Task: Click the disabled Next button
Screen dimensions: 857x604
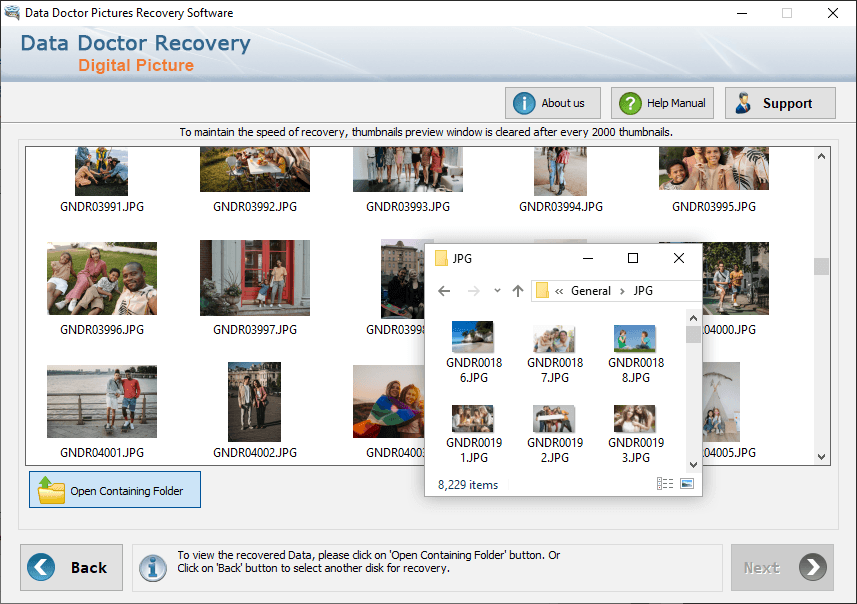Action: tap(782, 567)
